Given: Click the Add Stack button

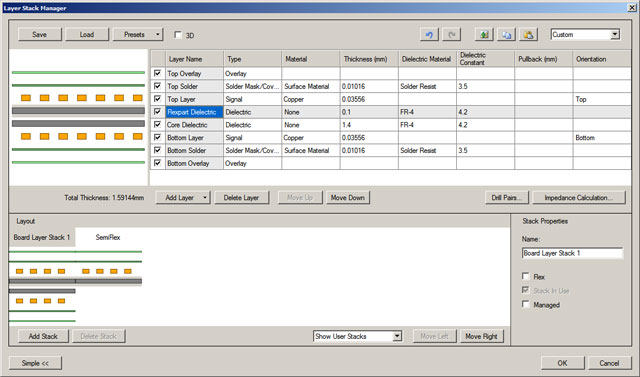Looking at the screenshot, I should (43, 336).
